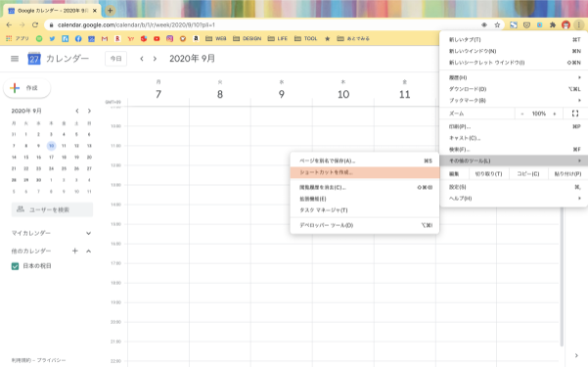
Task: Open 設定 from Chrome menu
Action: click(514, 187)
